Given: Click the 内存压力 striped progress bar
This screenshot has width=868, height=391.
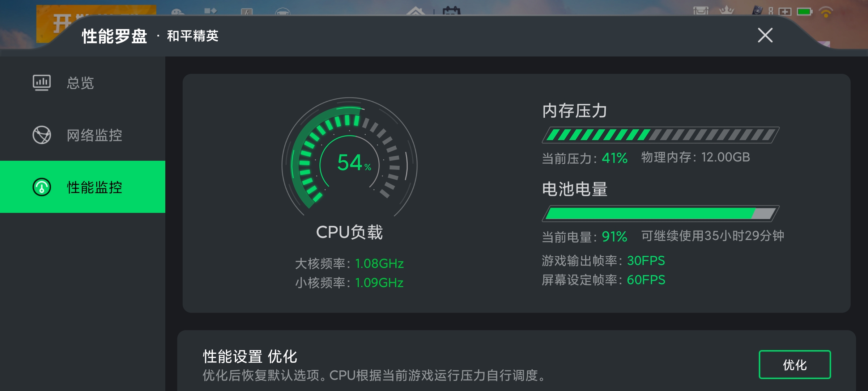Looking at the screenshot, I should click(x=660, y=135).
